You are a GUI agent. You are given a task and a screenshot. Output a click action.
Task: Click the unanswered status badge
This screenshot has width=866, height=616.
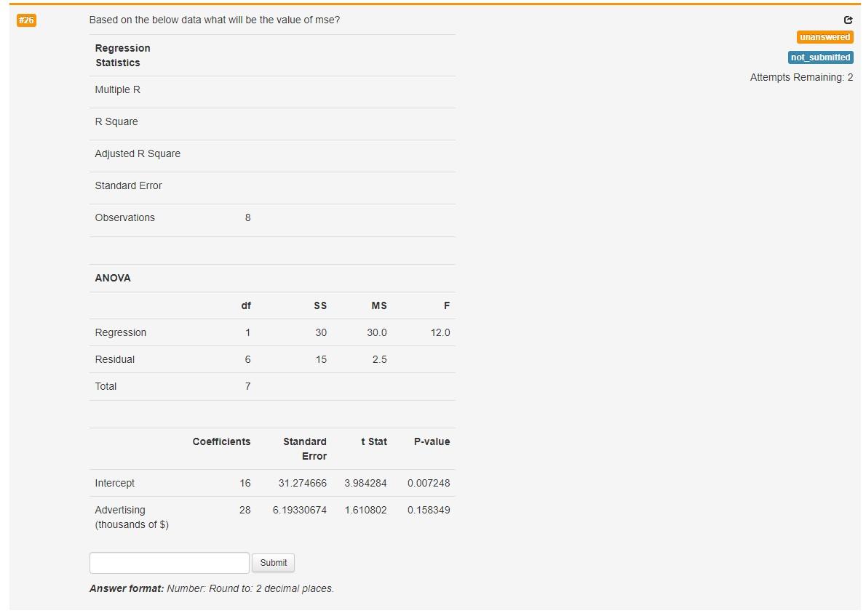[825, 37]
